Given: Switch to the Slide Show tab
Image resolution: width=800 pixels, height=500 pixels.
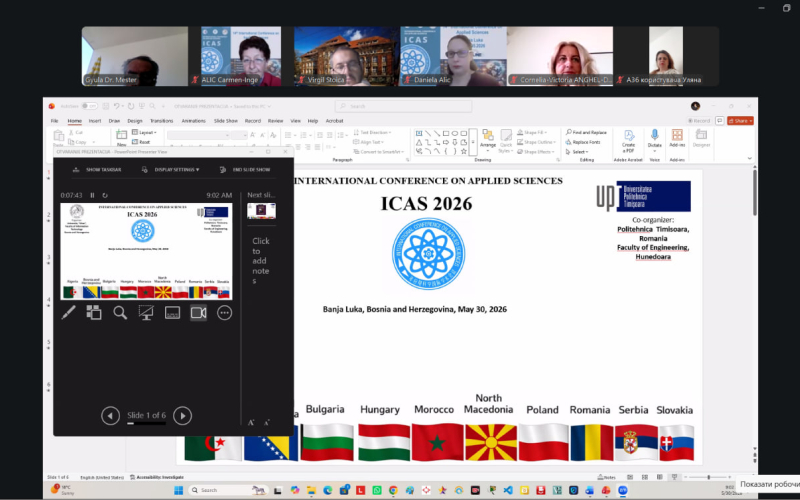Looking at the screenshot, I should [226, 121].
